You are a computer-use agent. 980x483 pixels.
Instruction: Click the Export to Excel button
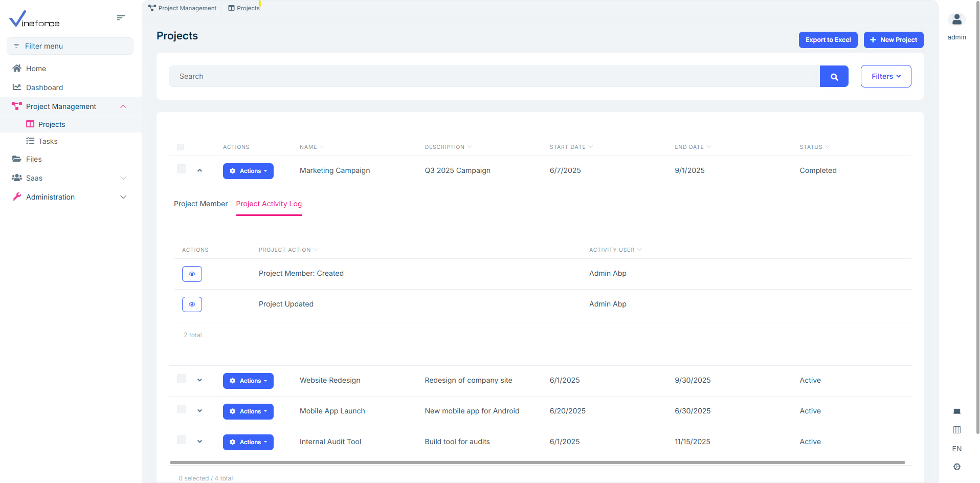[828, 40]
